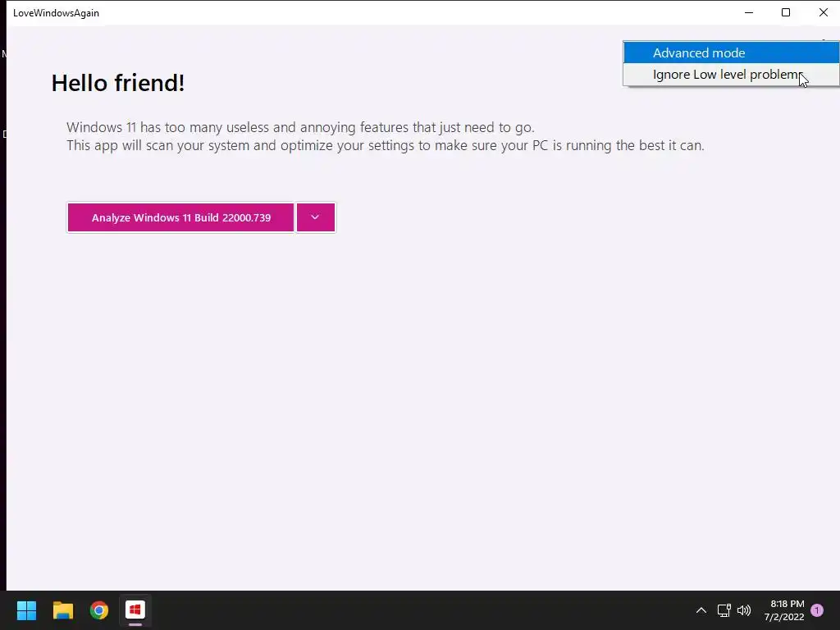The height and width of the screenshot is (630, 840).
Task: Open File Explorer from the taskbar
Action: pyautogui.click(x=62, y=610)
